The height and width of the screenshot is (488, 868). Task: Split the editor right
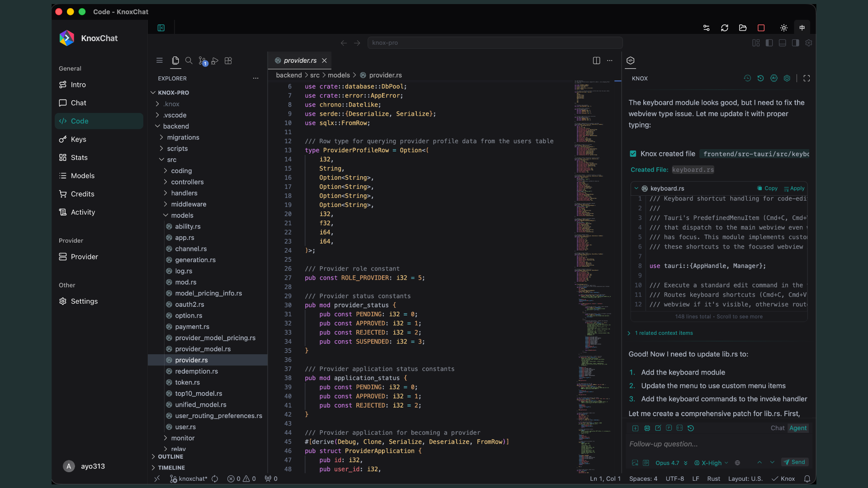596,61
